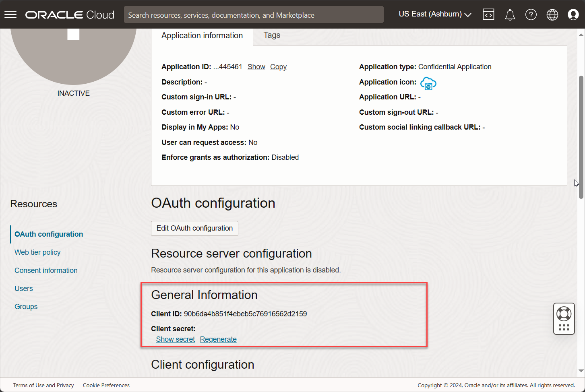The width and height of the screenshot is (585, 392).
Task: Open the language globe menu
Action: [552, 15]
